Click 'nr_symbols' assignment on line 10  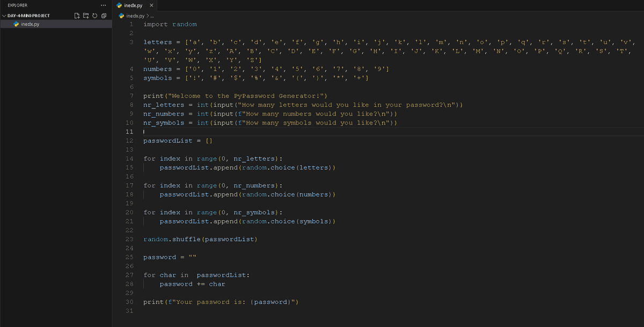(270, 122)
